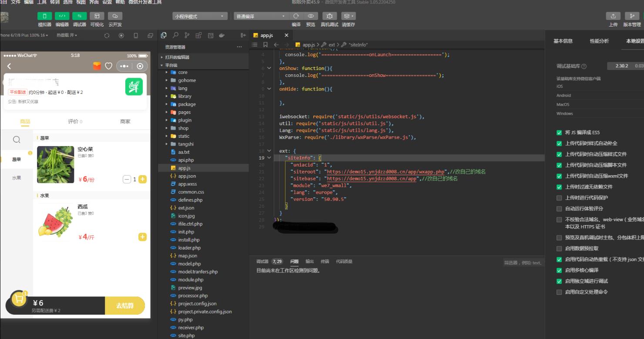Open project.config.json in the file tree
Viewport: 644px width, 339px height.
click(x=197, y=304)
